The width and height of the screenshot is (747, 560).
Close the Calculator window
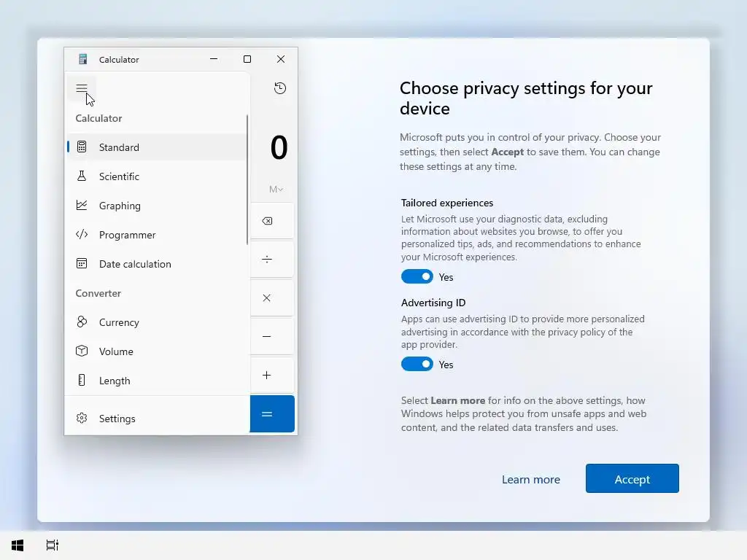point(281,59)
